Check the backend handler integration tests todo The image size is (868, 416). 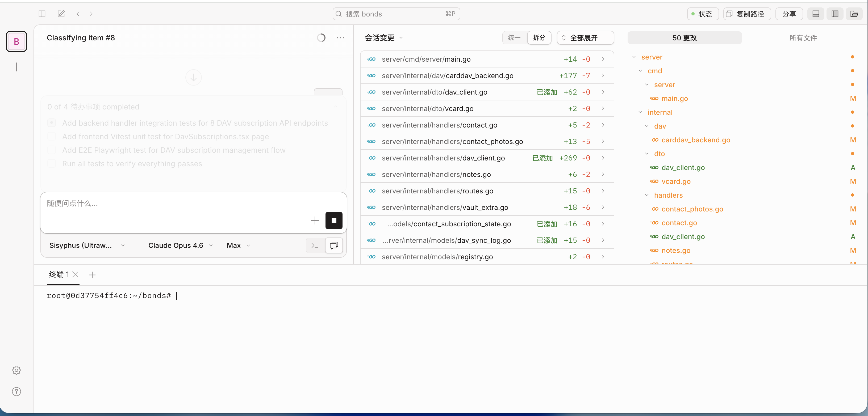pyautogui.click(x=52, y=123)
